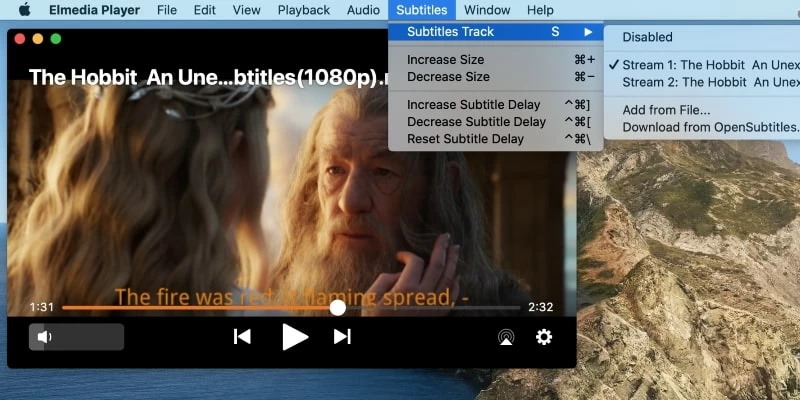
Task: Select Increase Subtitle Delay
Action: (x=495, y=105)
